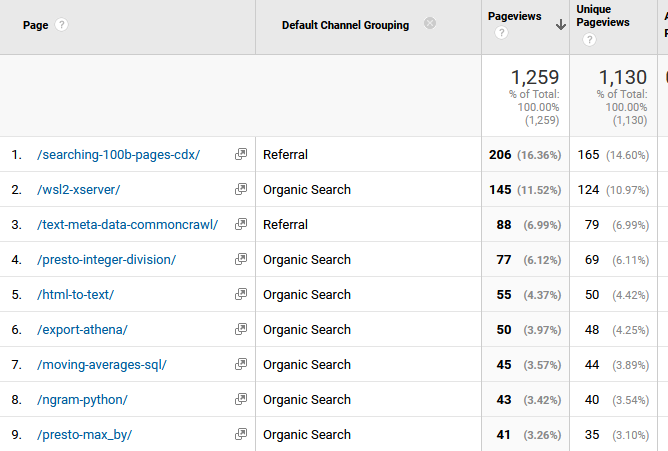Open the /wsl2-xserver/ page link
Viewport: 668px width, 451px height.
(78, 190)
